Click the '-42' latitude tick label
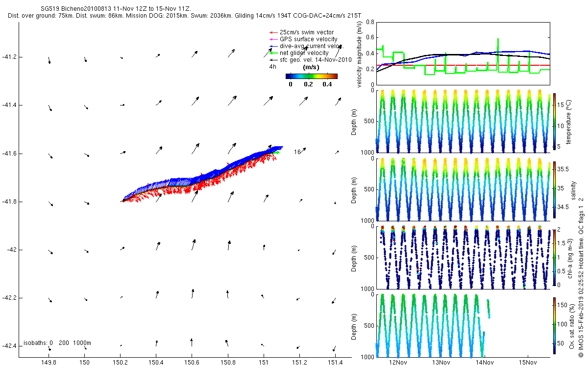Screen dimensions: 588x368 pyautogui.click(x=12, y=250)
